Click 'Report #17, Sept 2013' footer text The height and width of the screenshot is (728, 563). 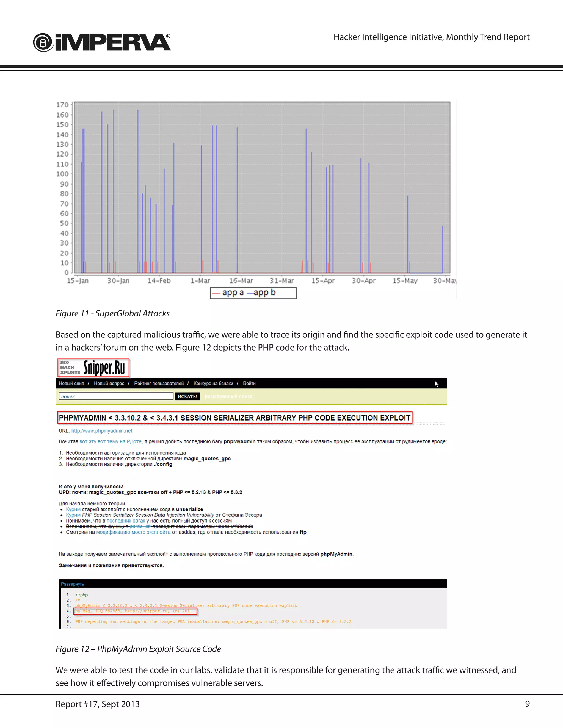point(97,704)
